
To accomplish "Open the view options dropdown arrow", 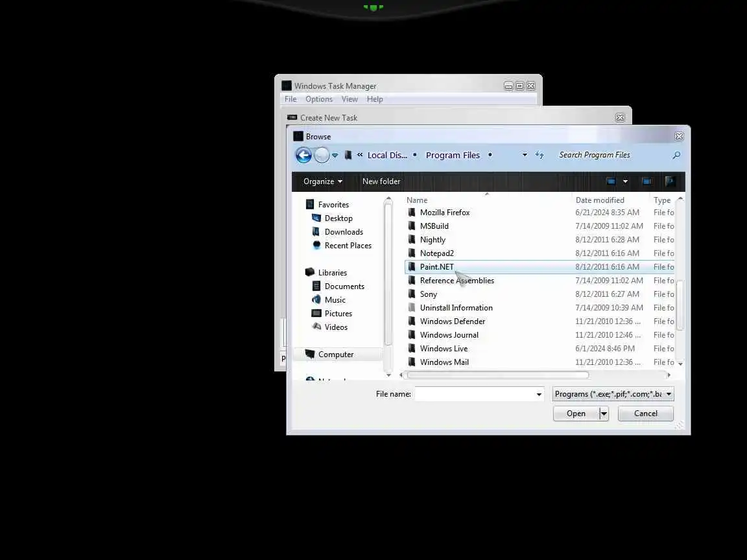I will 626,181.
